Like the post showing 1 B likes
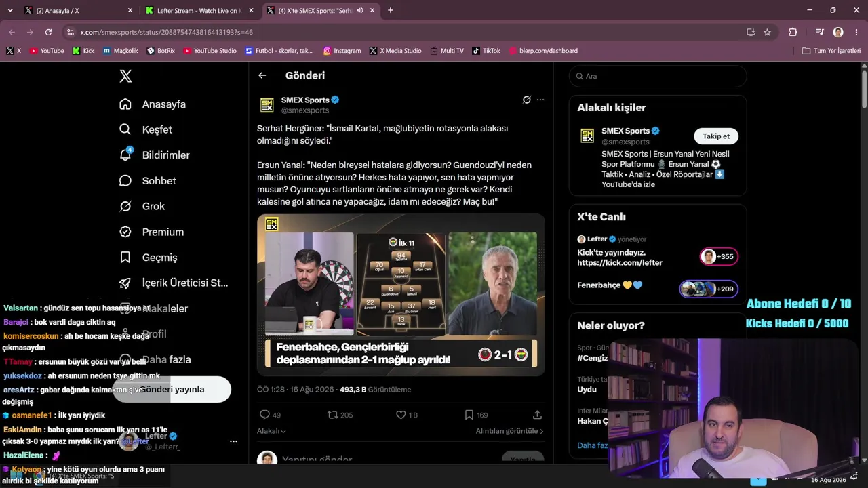Viewport: 868px width, 488px height. 401,415
